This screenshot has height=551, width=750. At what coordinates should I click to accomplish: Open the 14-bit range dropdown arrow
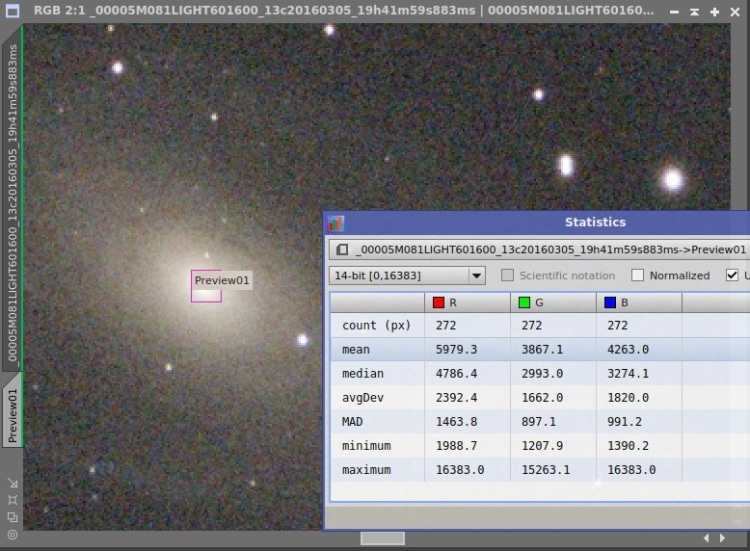coord(476,276)
